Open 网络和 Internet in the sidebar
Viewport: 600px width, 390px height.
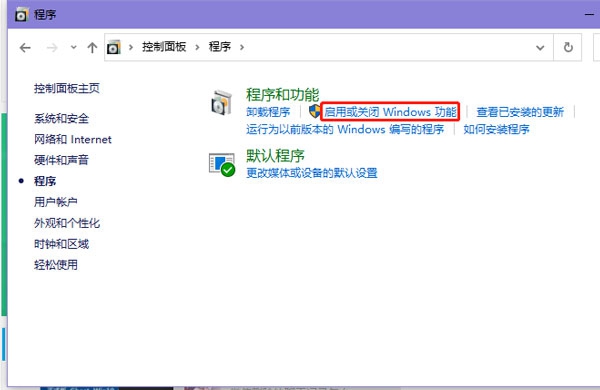[73, 139]
